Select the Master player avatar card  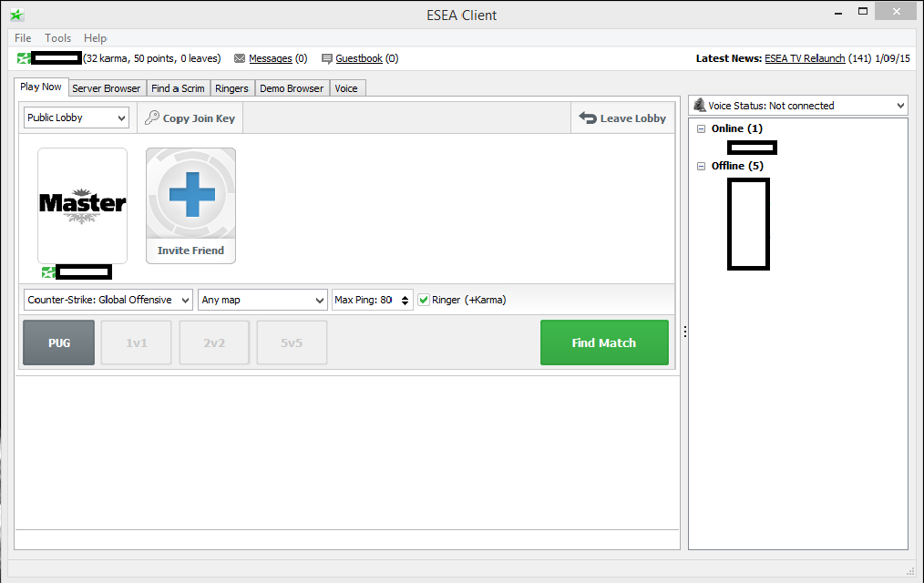(83, 206)
